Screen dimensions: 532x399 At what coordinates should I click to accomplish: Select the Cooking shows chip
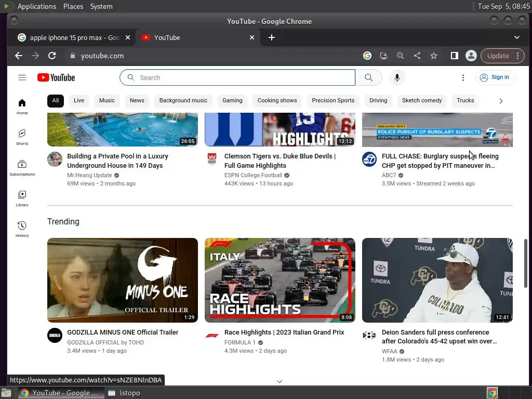click(277, 100)
